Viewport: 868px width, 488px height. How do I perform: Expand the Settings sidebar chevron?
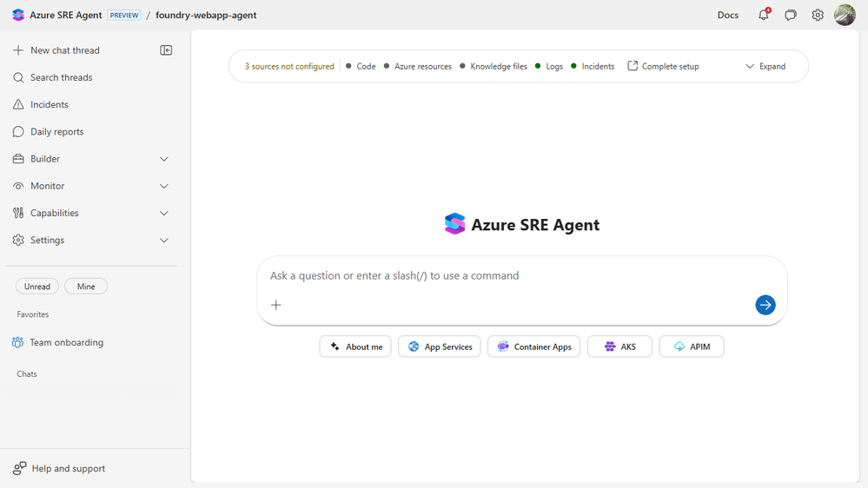[x=164, y=241]
